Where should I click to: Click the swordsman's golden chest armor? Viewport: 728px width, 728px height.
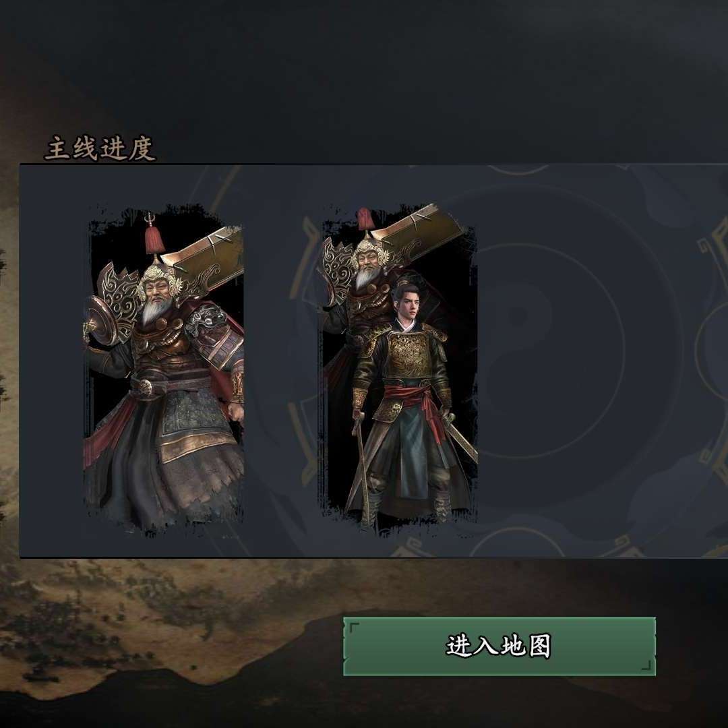pos(408,355)
